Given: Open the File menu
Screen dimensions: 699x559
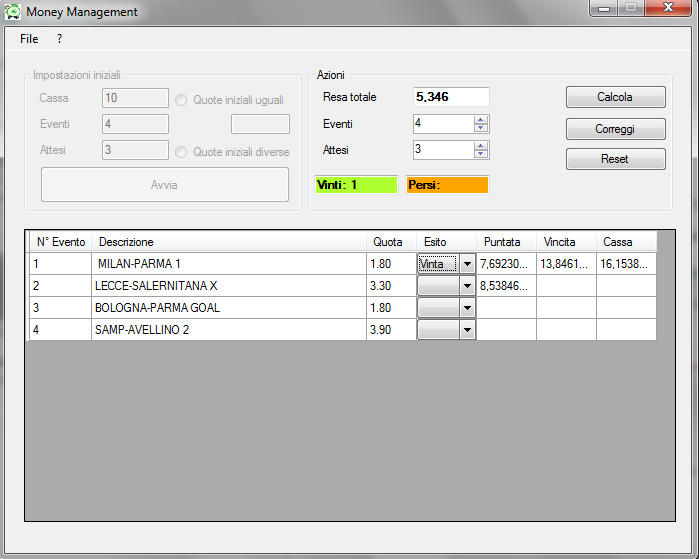Looking at the screenshot, I should (29, 39).
